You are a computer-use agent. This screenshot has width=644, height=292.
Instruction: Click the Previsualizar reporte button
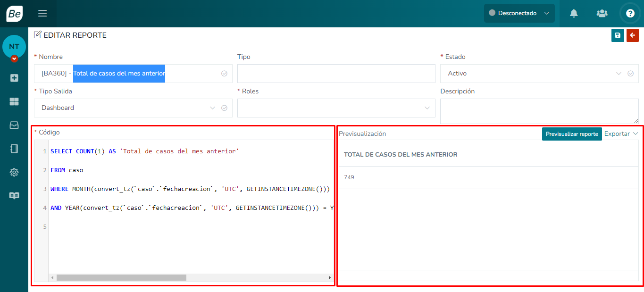571,134
